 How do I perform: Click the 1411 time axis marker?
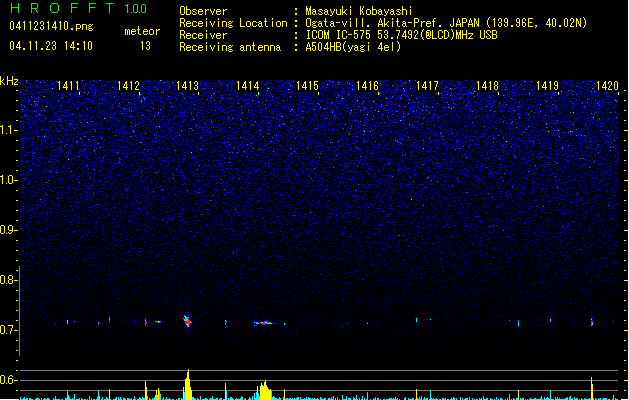68,86
